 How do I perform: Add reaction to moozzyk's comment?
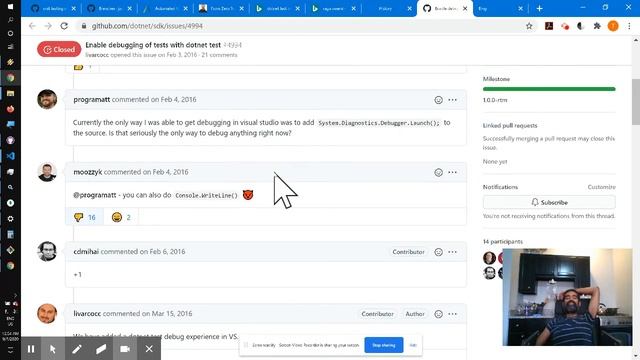coord(438,172)
